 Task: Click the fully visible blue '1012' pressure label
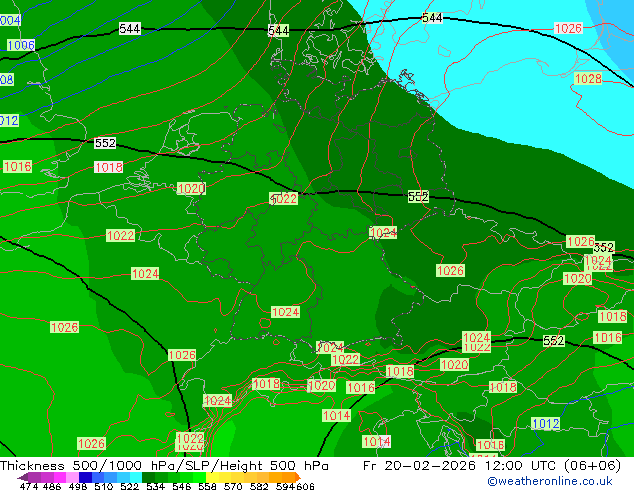click(546, 424)
